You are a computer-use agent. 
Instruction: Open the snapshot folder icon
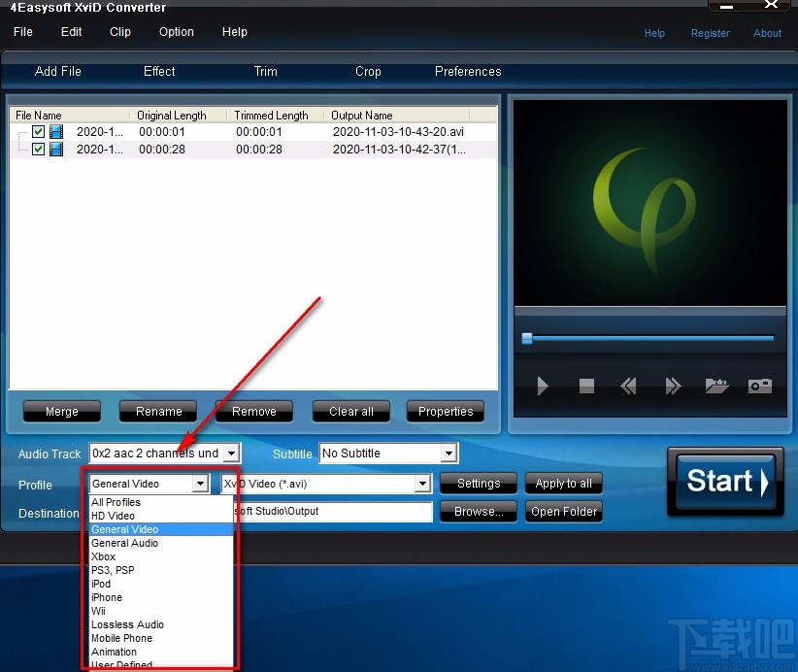716,386
